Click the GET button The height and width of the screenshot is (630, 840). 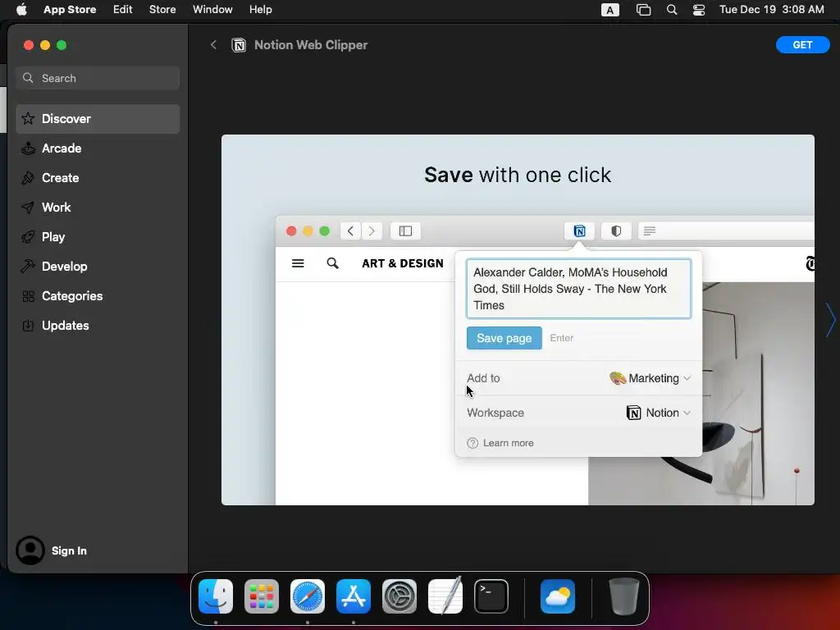(802, 45)
